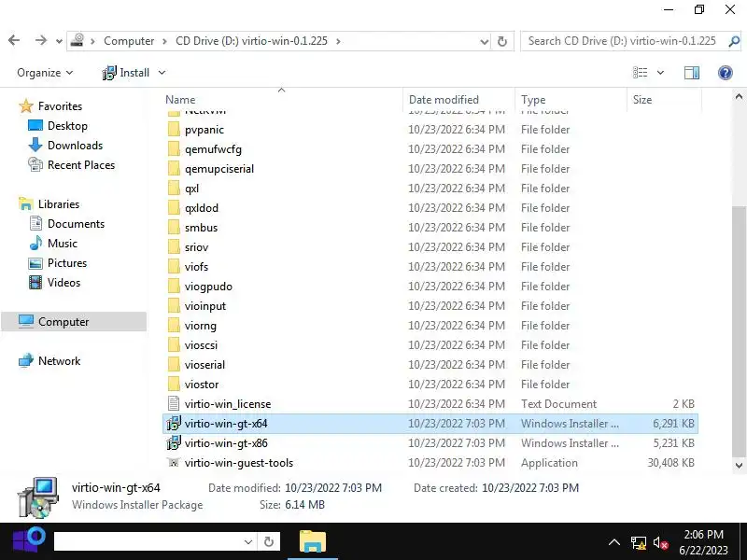Select the viostor folder name
This screenshot has height=560, width=747.
tap(202, 385)
